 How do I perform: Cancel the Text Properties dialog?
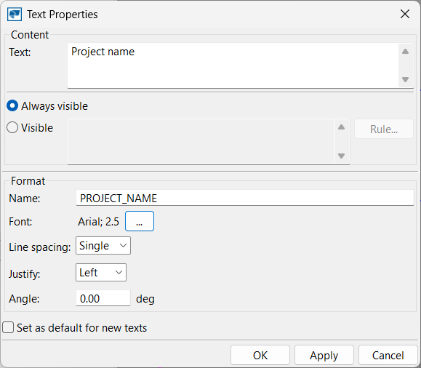pyautogui.click(x=388, y=355)
